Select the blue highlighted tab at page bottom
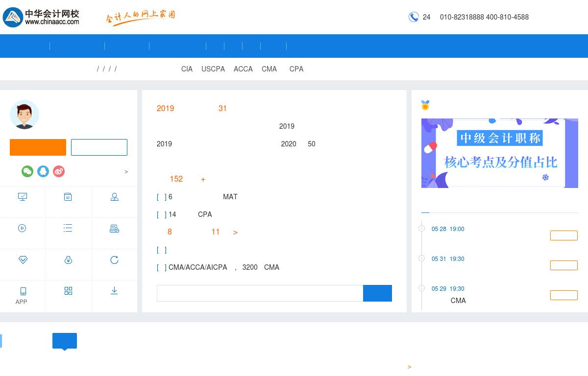588x376 pixels. 65,341
